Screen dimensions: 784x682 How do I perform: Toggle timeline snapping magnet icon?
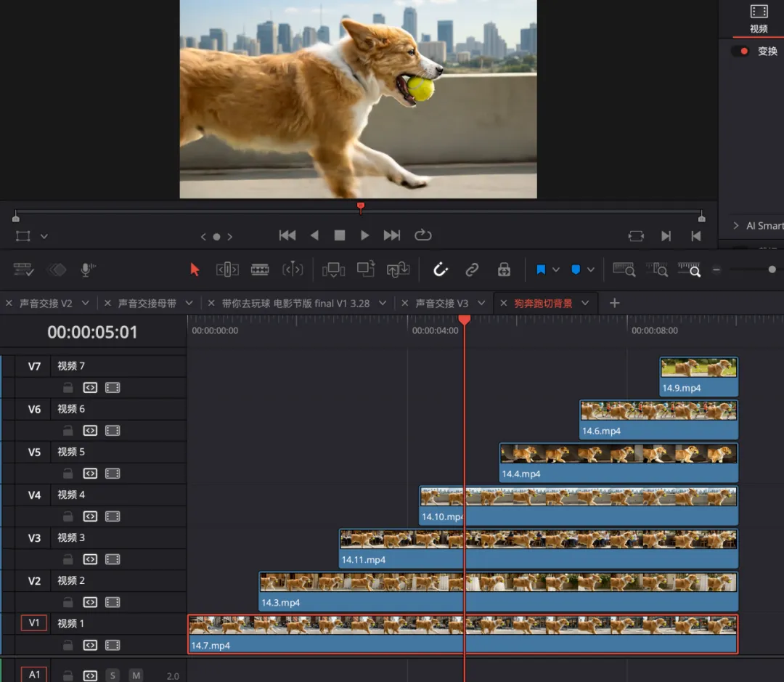coord(441,269)
